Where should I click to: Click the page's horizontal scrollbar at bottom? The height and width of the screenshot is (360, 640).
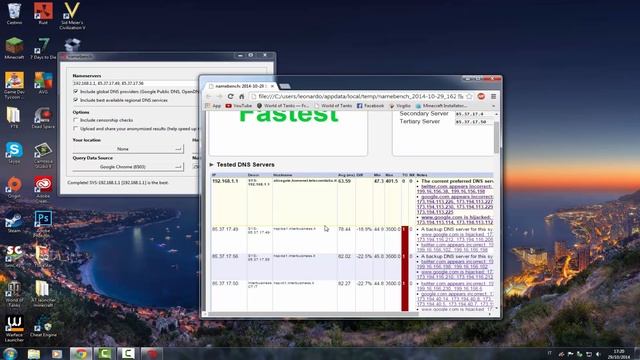(314, 314)
